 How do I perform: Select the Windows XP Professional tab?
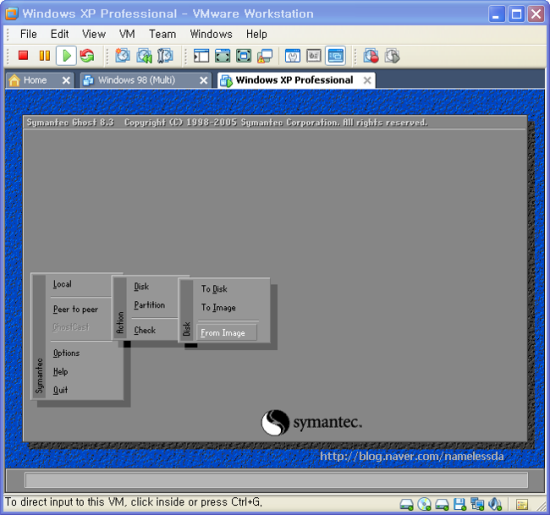click(x=294, y=80)
